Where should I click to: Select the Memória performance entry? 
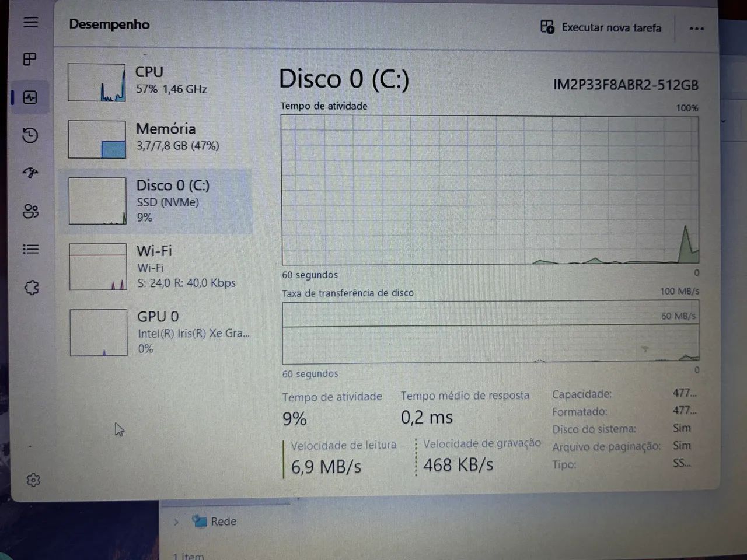tap(156, 139)
